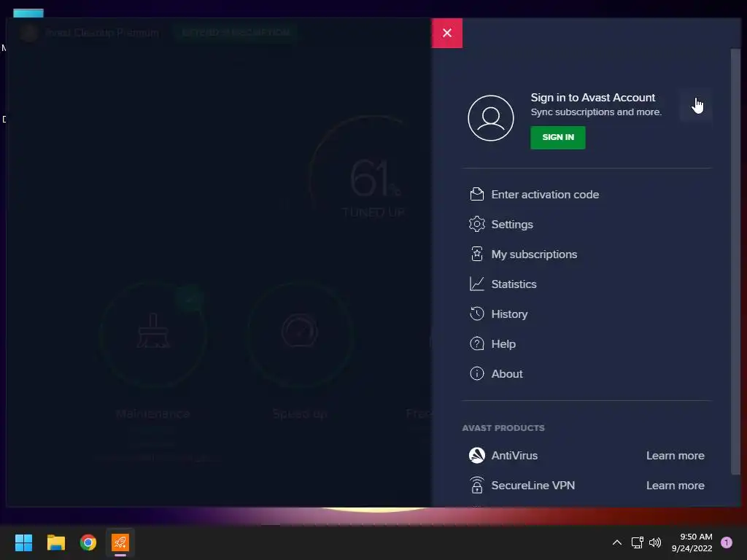Select the 'Sign in to Avast Account' heading
The image size is (747, 560).
593,98
